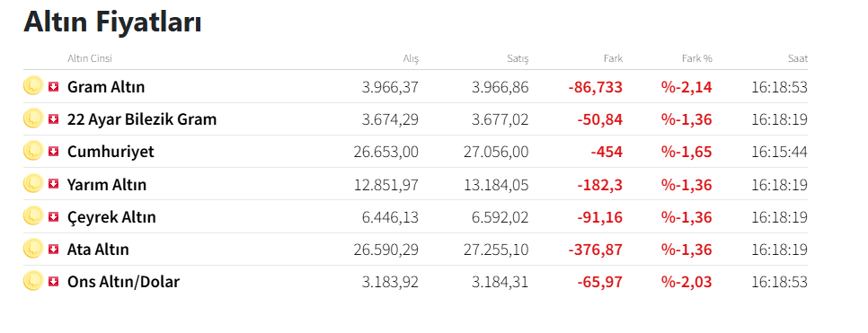The height and width of the screenshot is (333, 868).
Task: Click the red down arrow beside Yarım Altın
Action: tap(53, 184)
